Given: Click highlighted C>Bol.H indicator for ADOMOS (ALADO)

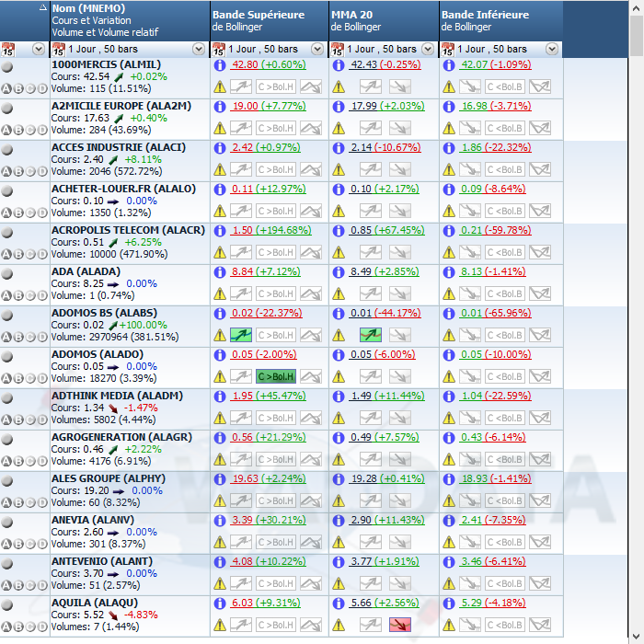Looking at the screenshot, I should tap(276, 376).
